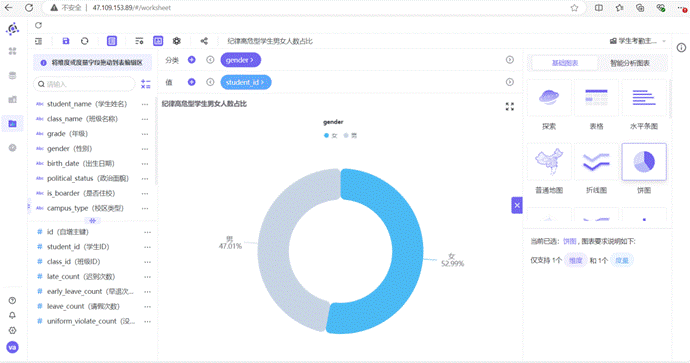This screenshot has height=363, width=690.
Task: Open more options for gender field
Action: [145, 149]
